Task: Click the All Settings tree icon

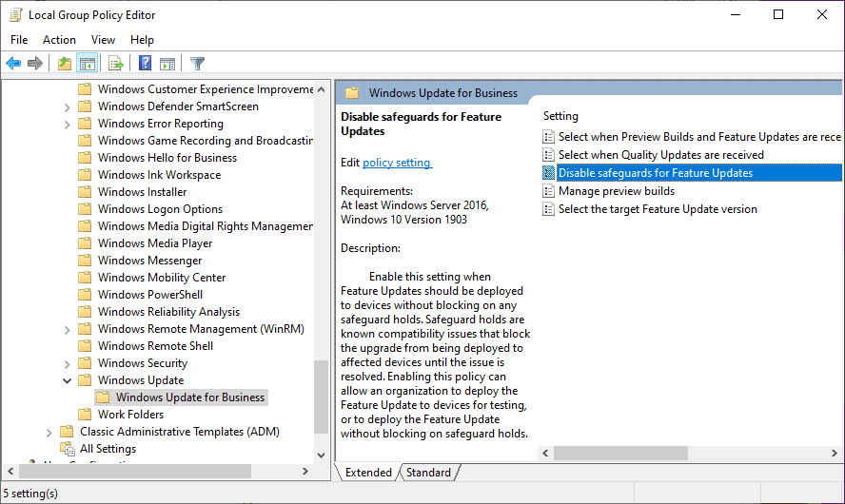Action: click(68, 449)
